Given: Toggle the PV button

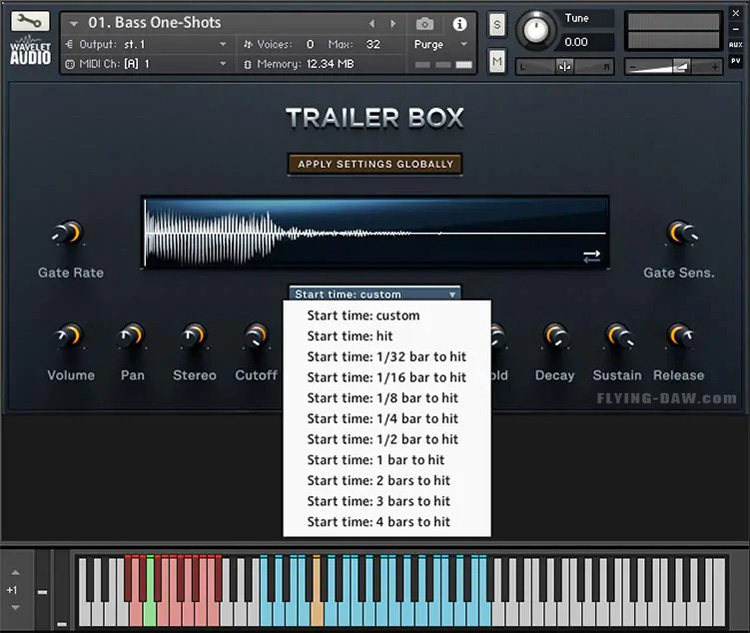Looking at the screenshot, I should (x=736, y=61).
